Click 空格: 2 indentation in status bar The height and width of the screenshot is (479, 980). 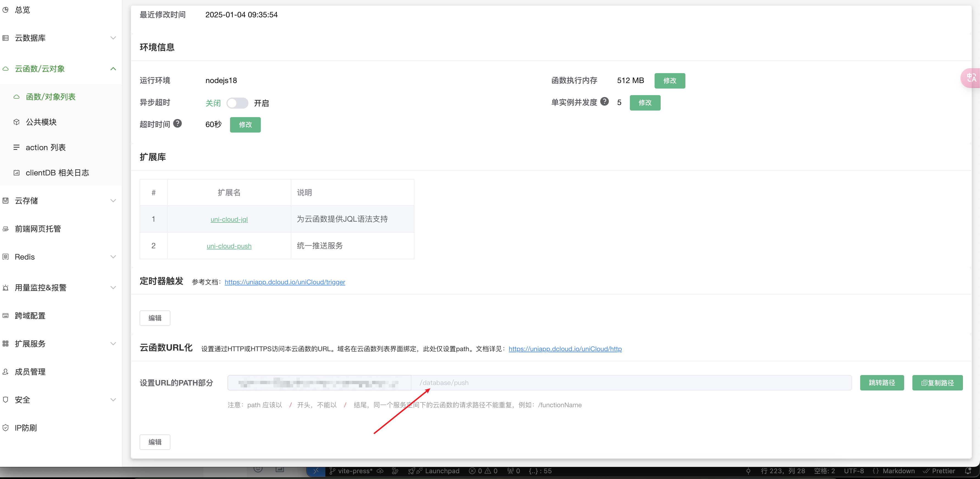tap(824, 471)
